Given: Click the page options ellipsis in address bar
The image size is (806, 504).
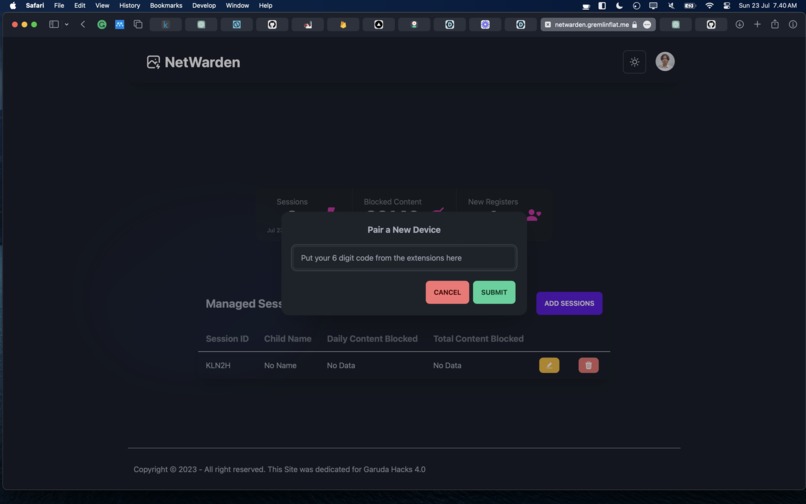Looking at the screenshot, I should [647, 24].
